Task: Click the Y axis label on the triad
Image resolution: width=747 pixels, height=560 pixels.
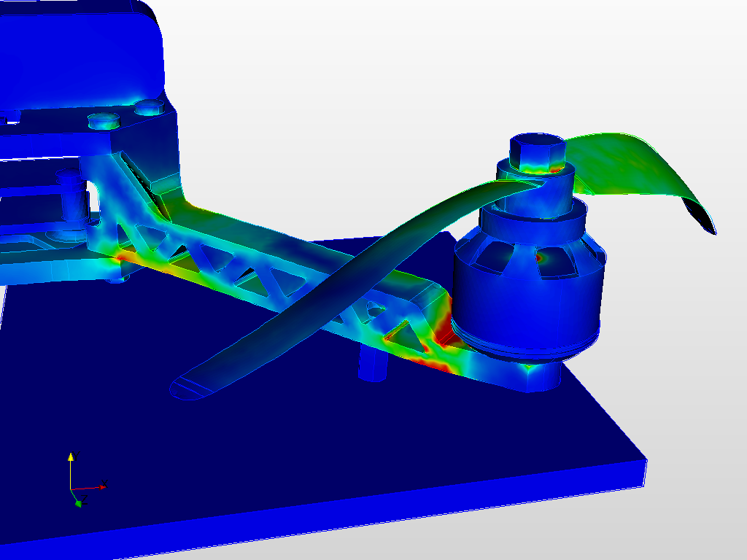Action: (x=76, y=456)
